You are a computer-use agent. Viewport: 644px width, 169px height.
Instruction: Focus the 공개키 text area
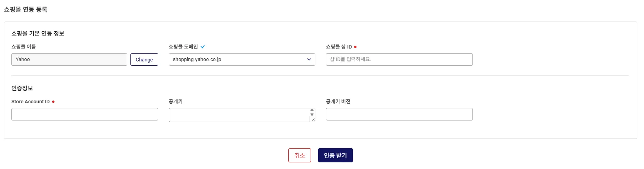pyautogui.click(x=239, y=115)
